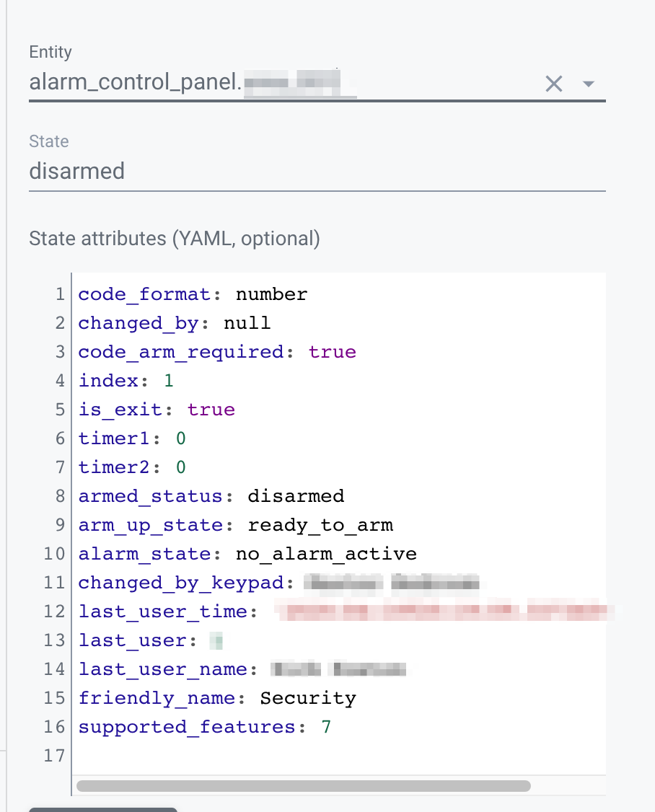Open the entity picker dropdown arrow
This screenshot has height=812, width=655.
(589, 84)
